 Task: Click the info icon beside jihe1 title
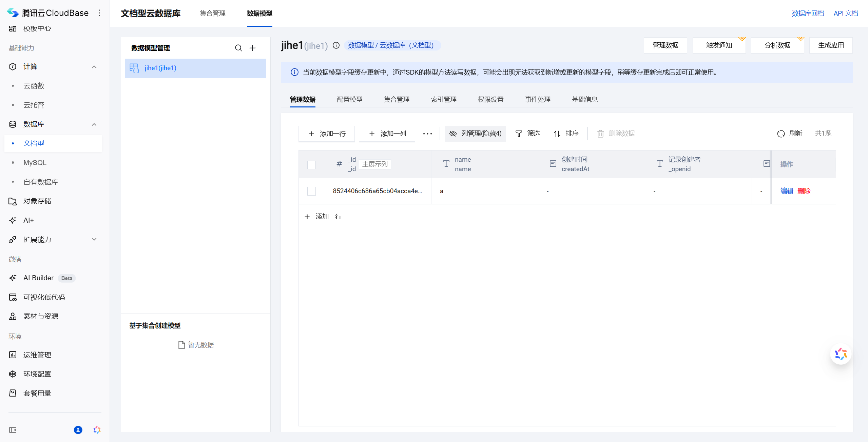336,45
